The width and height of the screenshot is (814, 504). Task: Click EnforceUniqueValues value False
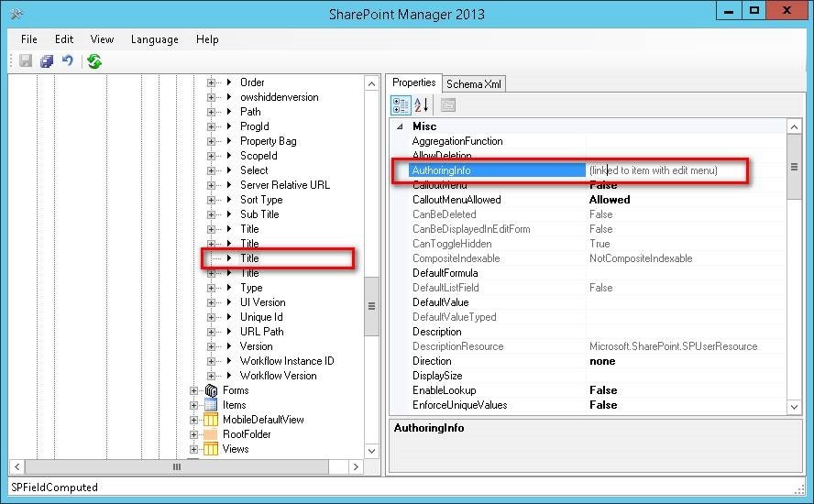603,405
